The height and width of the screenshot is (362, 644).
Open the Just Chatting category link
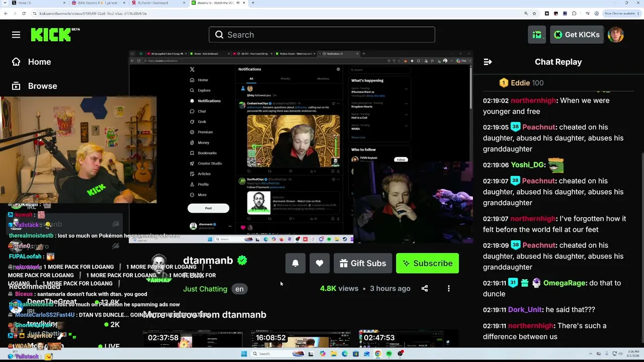(205, 289)
